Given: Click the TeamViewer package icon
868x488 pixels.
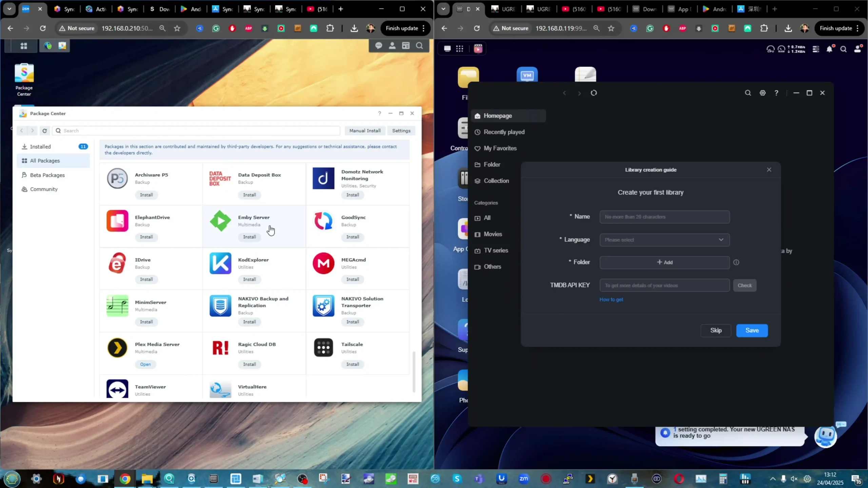Looking at the screenshot, I should [117, 389].
